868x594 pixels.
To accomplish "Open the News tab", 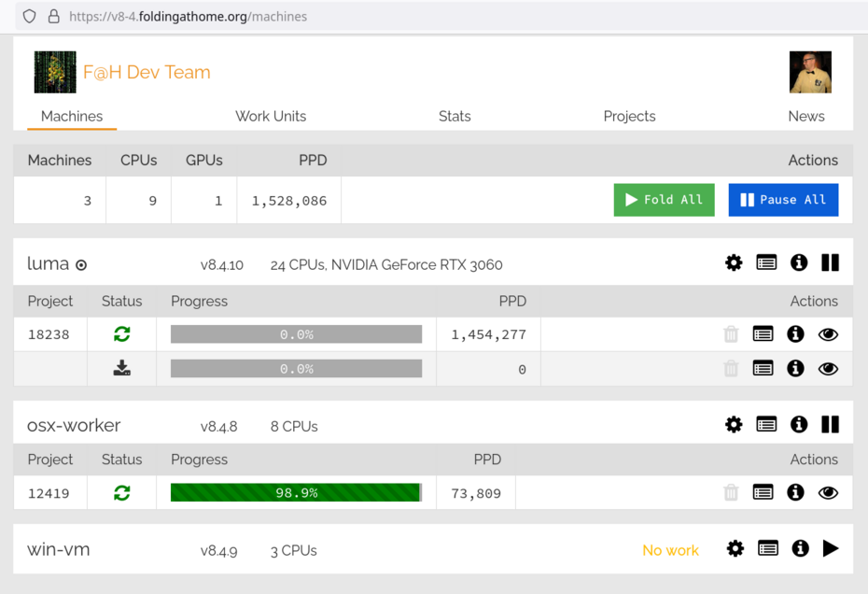I will click(806, 117).
